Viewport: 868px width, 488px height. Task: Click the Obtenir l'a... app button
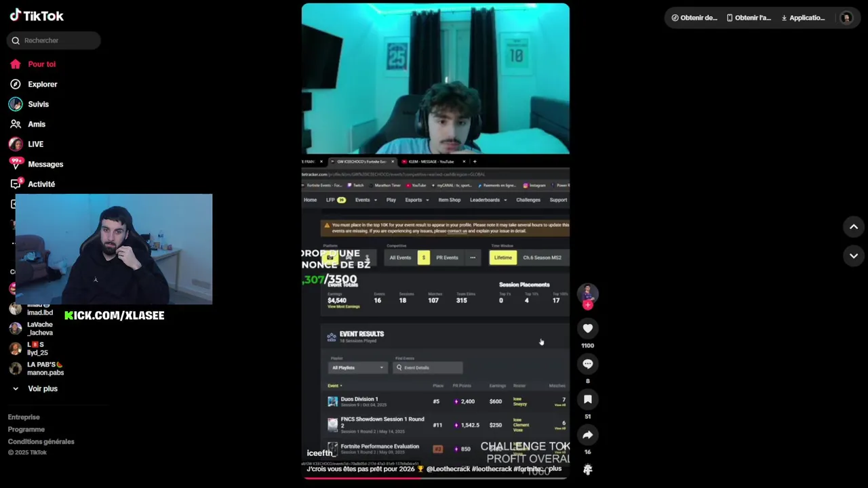(749, 18)
